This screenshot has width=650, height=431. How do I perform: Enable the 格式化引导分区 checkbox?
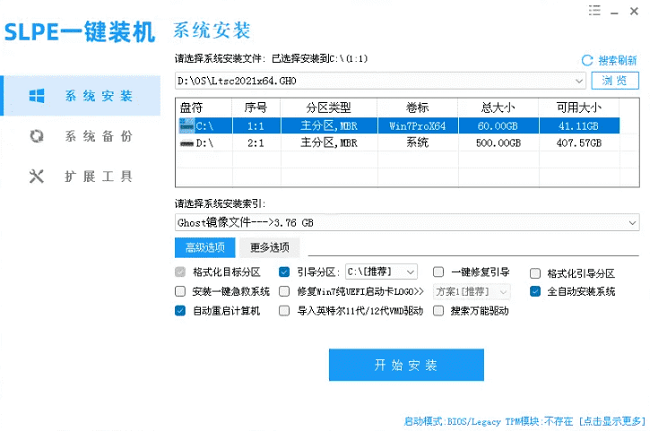[535, 274]
